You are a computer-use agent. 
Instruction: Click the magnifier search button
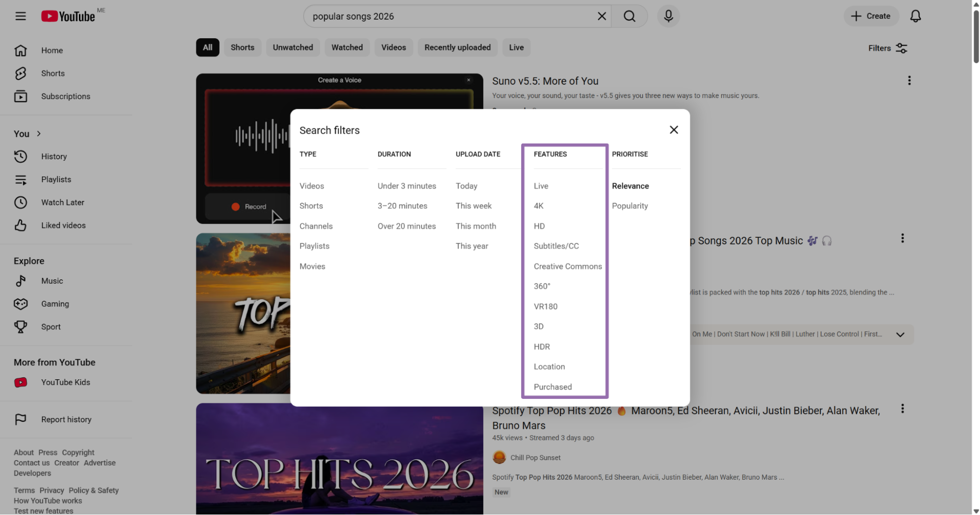pos(629,16)
